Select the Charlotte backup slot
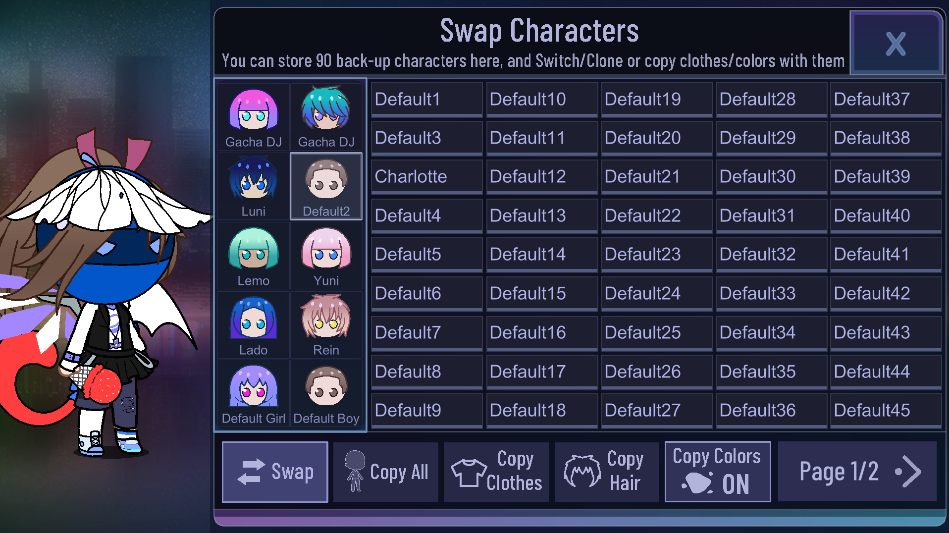This screenshot has height=533, width=949. coord(427,177)
